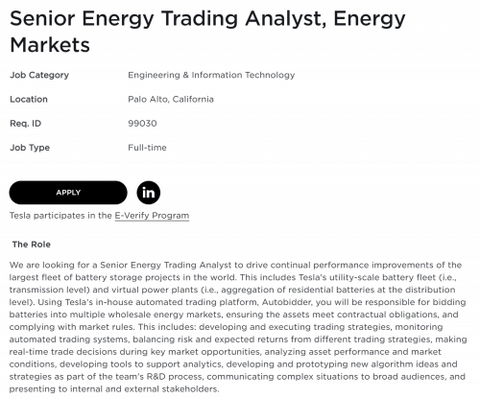Click the black APPLY button
Viewport: 480px width, 398px height.
pyautogui.click(x=68, y=193)
